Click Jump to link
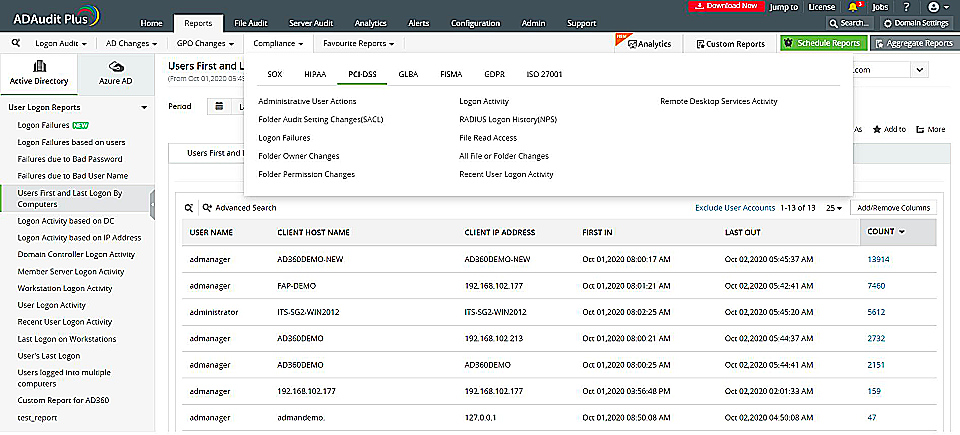The height and width of the screenshot is (435, 960). pos(784,7)
